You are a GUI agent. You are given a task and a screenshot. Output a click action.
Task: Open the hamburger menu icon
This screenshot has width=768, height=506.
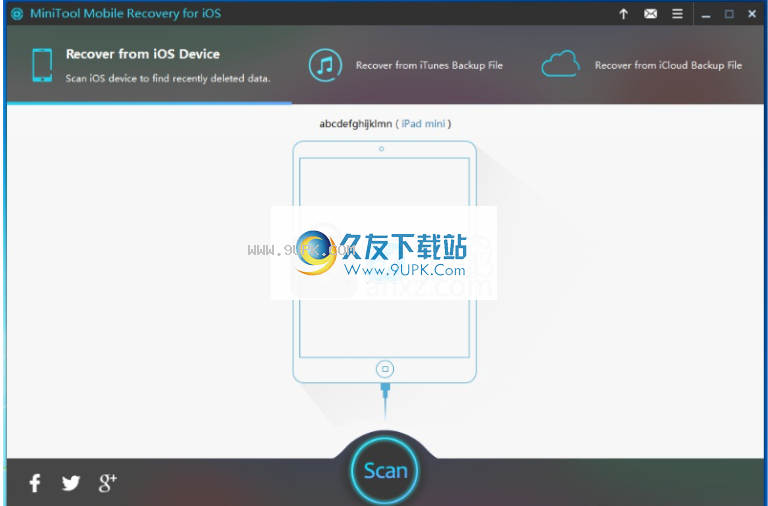(x=677, y=14)
